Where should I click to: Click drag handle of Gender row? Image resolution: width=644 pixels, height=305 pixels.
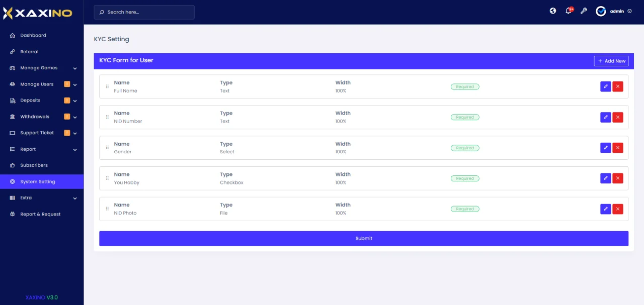[x=107, y=148]
